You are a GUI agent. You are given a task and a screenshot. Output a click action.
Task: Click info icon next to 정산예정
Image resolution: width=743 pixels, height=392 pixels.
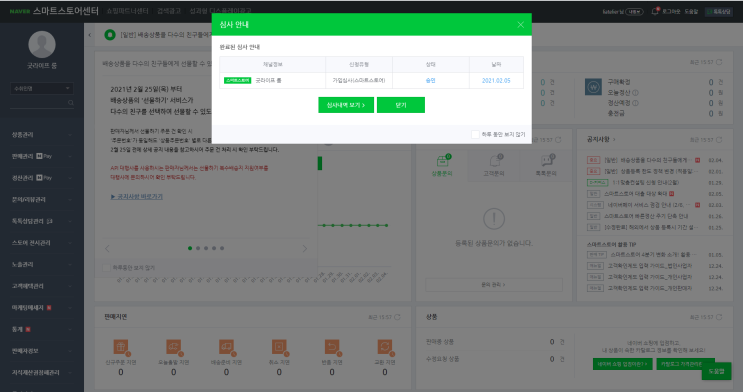click(x=635, y=103)
